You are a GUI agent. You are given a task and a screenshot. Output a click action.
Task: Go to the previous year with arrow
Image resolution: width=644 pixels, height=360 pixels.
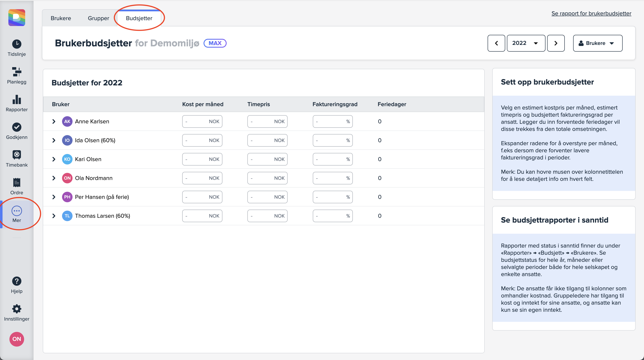(x=496, y=43)
